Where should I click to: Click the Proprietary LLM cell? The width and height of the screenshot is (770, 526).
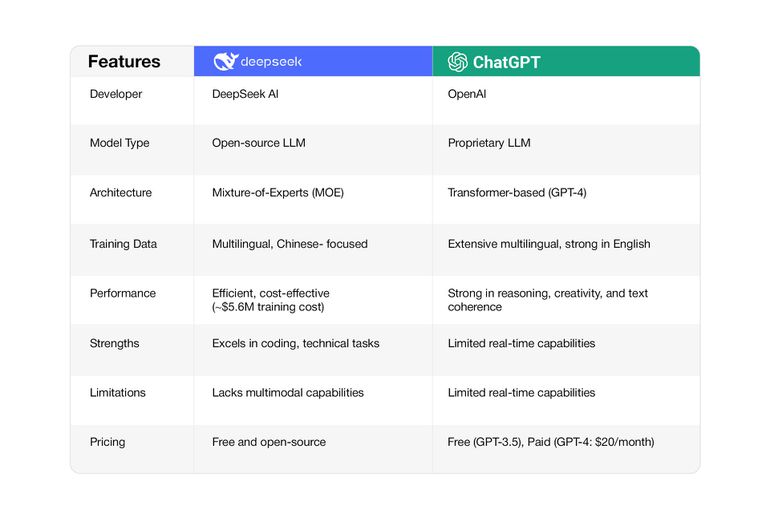489,143
